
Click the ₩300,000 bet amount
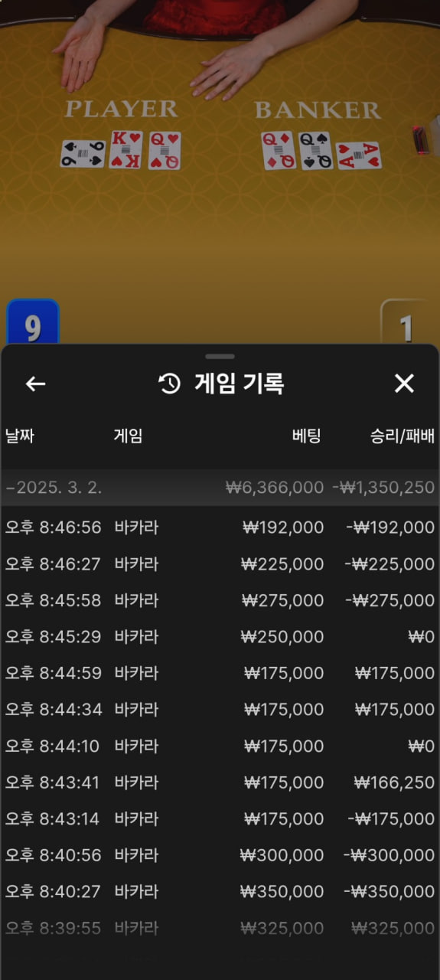[x=282, y=855]
